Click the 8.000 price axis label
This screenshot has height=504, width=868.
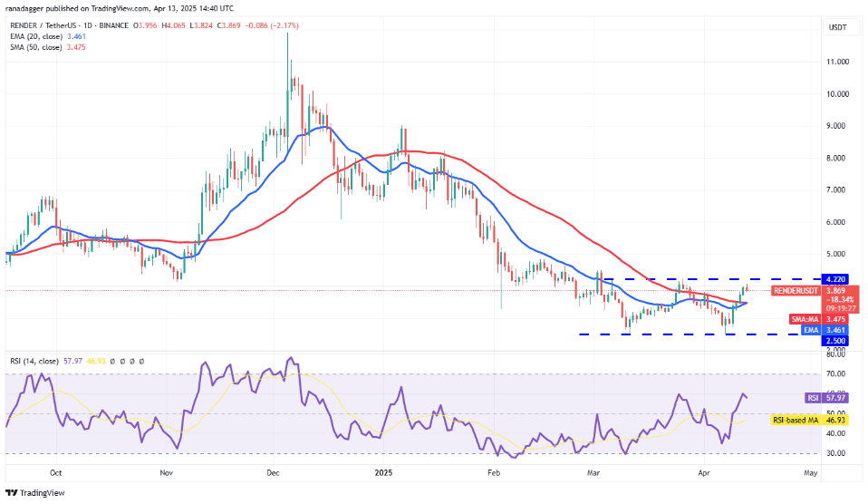click(836, 158)
